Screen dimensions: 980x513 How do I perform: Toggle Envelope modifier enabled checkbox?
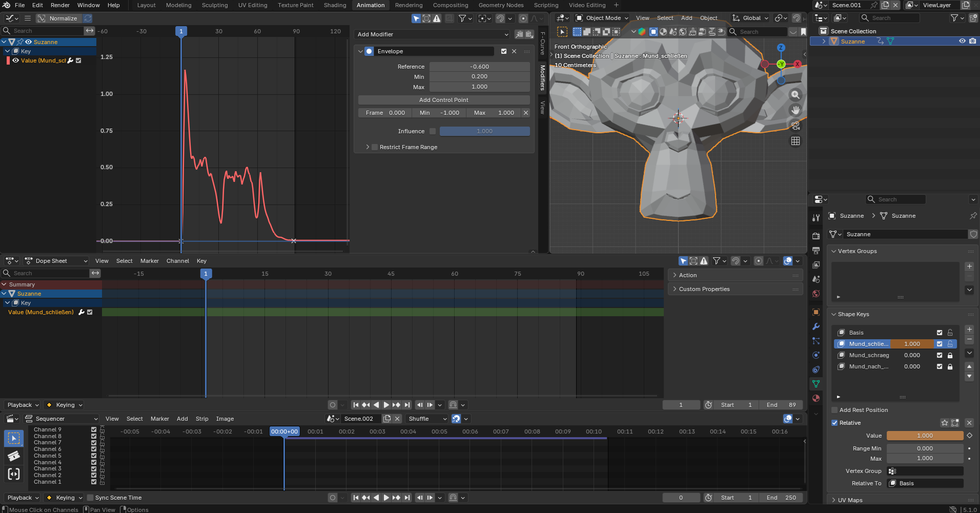pos(504,51)
